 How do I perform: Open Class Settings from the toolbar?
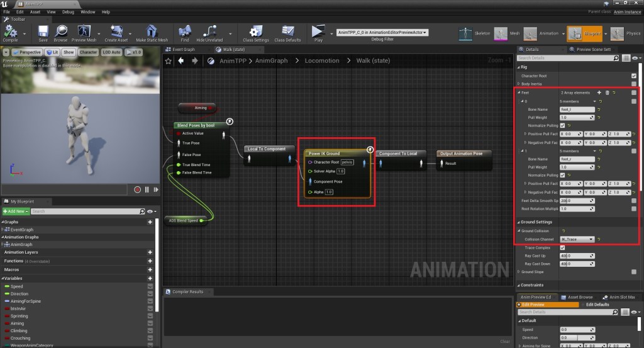(256, 31)
